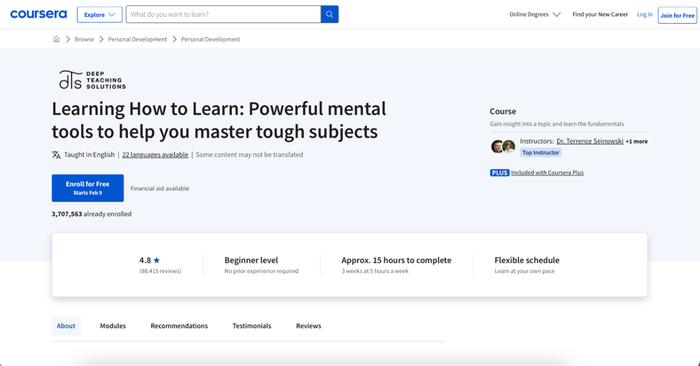This screenshot has width=700, height=366.
Task: Open the Reviews tab
Action: (308, 326)
